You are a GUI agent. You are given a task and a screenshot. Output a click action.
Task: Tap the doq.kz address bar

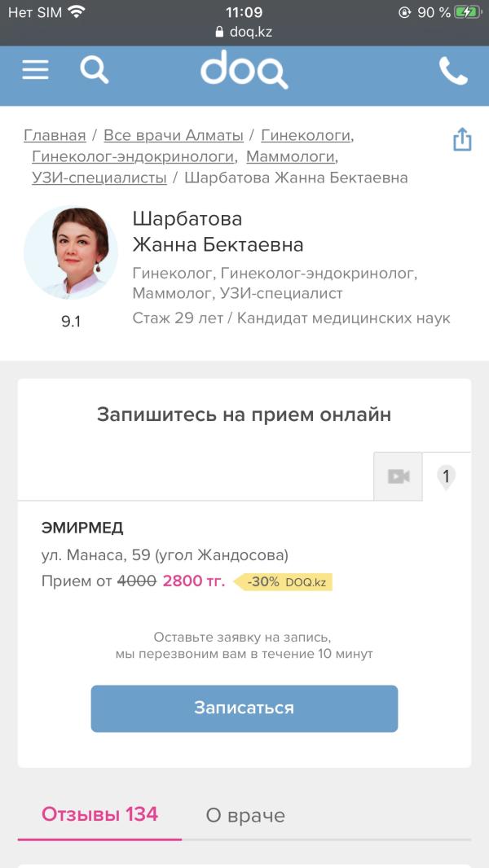tap(244, 33)
